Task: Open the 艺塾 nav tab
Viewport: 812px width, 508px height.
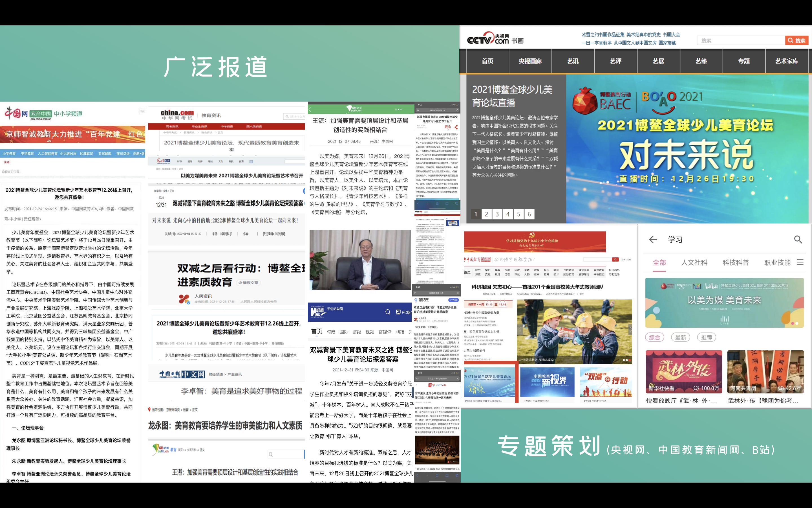Action: 701,61
